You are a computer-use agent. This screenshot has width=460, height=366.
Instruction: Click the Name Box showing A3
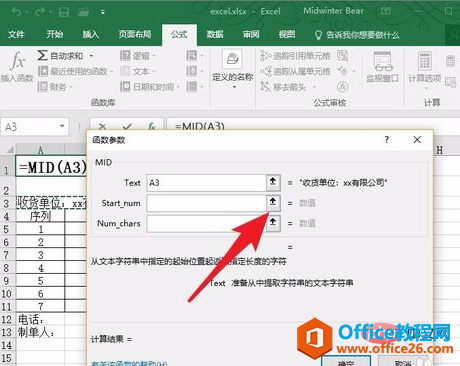pyautogui.click(x=29, y=127)
